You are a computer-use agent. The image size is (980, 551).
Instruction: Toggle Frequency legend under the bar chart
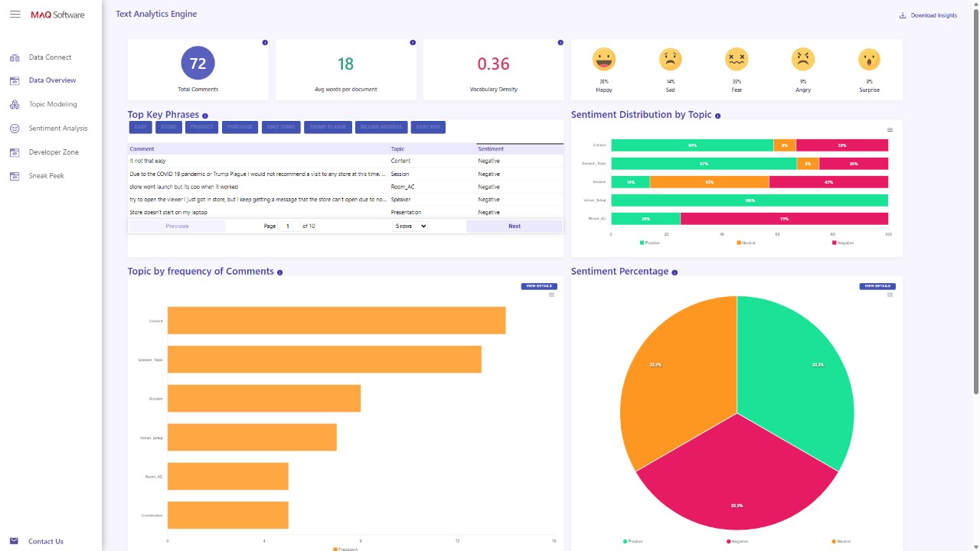click(x=345, y=549)
